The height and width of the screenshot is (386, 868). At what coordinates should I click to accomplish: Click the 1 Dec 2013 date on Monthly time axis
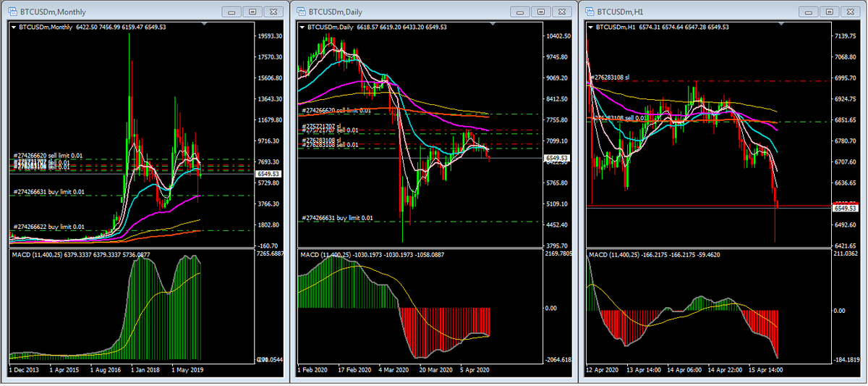25,369
